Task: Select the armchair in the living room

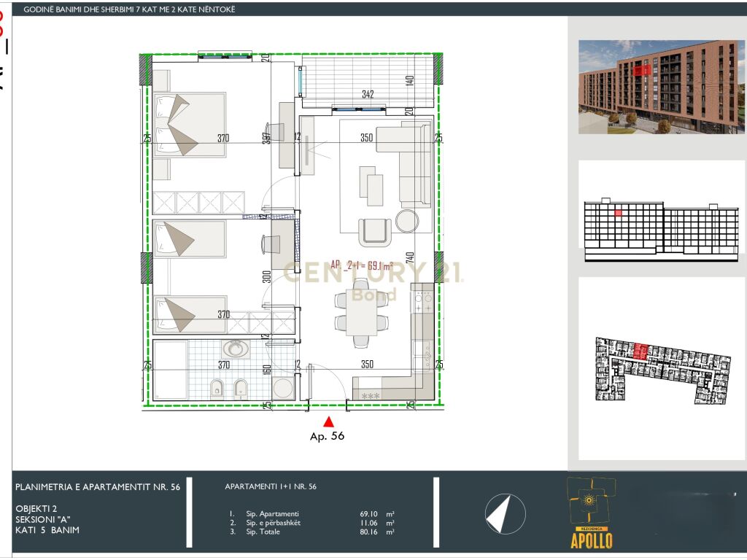Action: tap(375, 230)
